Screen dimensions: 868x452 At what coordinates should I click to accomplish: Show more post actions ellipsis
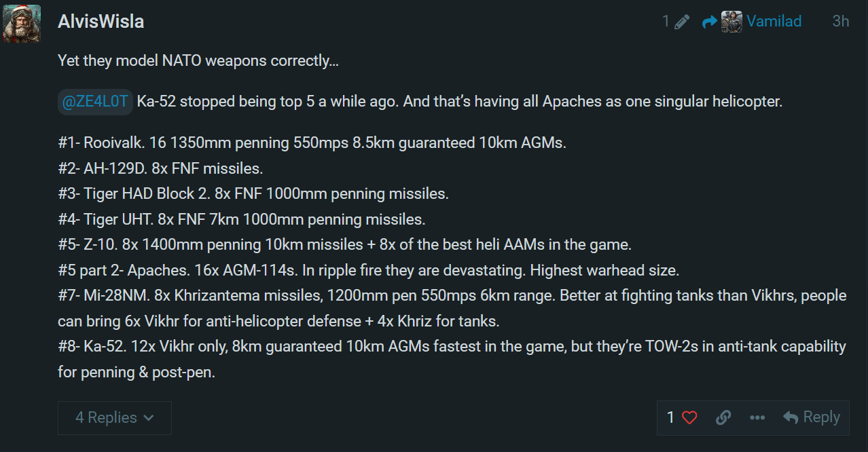pos(757,417)
